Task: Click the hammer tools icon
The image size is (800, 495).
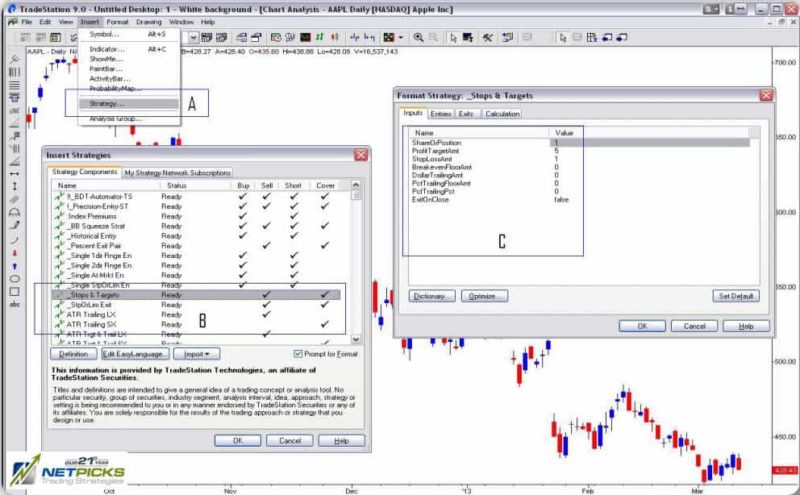Action: click(x=488, y=37)
